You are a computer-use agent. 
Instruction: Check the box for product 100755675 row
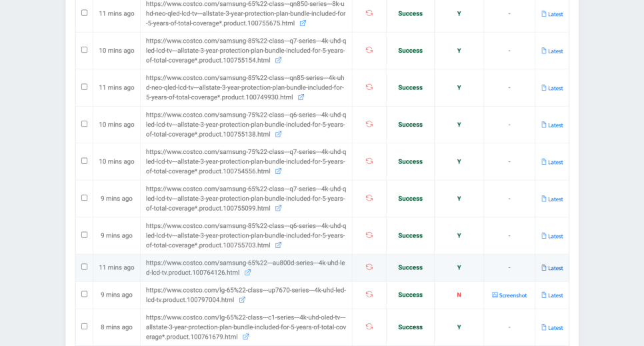[84, 13]
